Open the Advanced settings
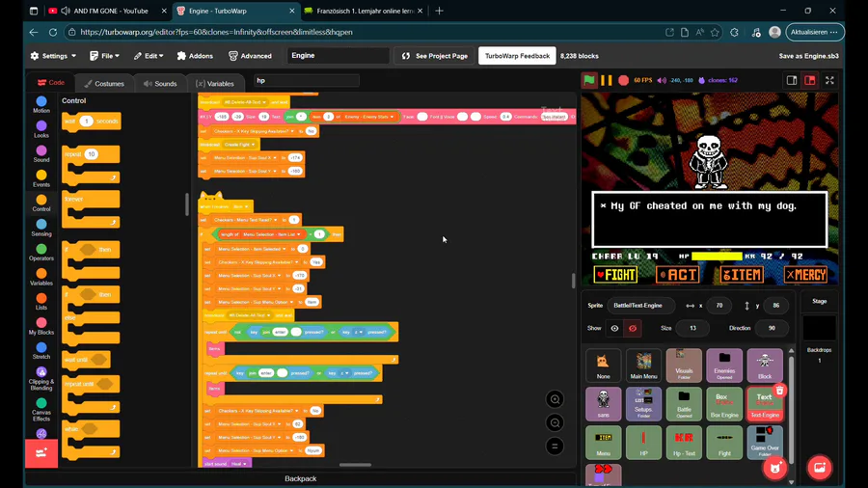This screenshot has height=488, width=868. coord(250,56)
